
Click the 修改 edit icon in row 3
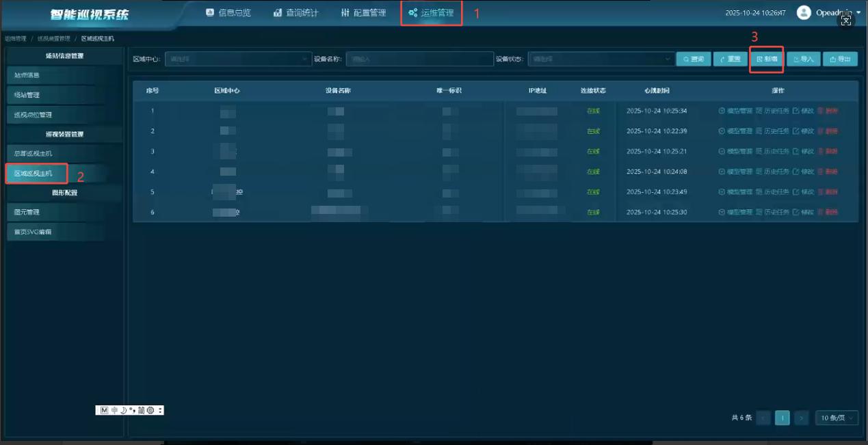795,151
